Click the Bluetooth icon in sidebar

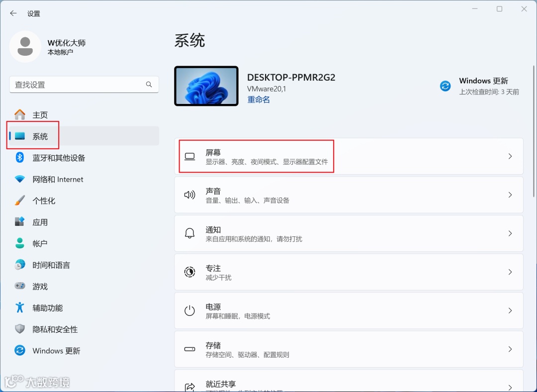(x=20, y=158)
